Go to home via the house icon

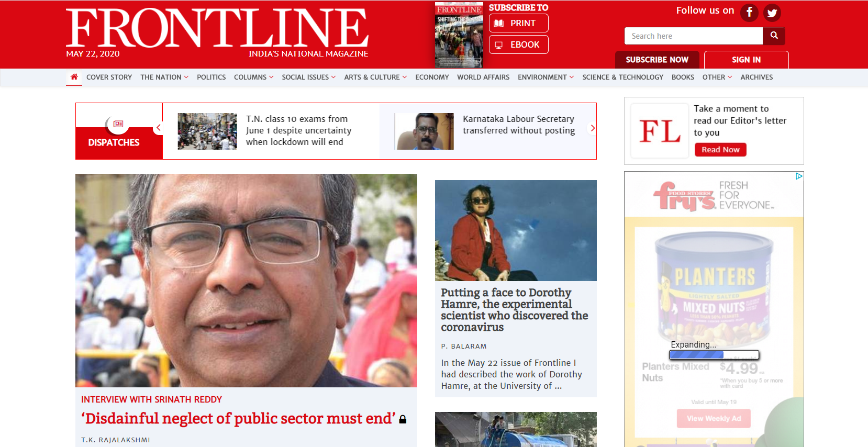(74, 77)
